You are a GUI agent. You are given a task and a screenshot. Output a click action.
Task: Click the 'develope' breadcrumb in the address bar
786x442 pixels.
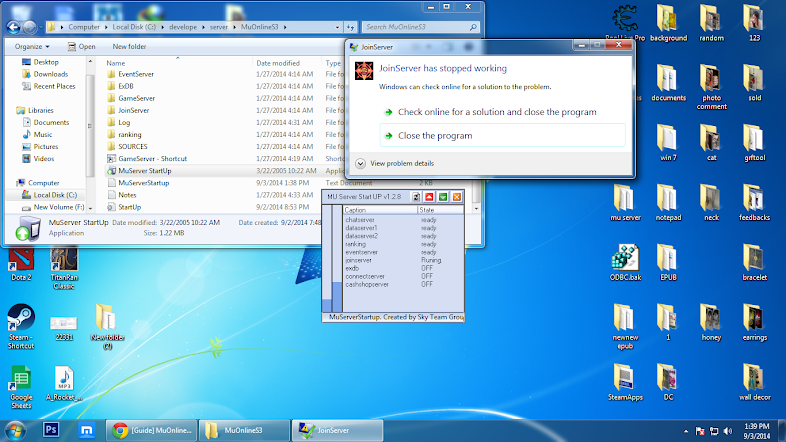[183, 27]
